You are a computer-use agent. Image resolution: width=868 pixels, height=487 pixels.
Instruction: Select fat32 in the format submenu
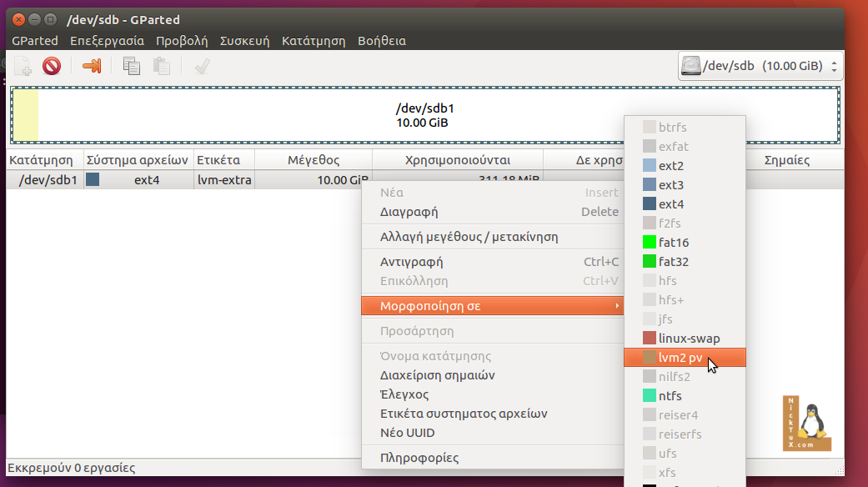pos(673,262)
